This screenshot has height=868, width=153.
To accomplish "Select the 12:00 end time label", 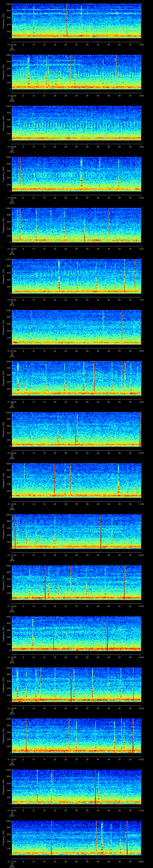I will click(141, 556).
